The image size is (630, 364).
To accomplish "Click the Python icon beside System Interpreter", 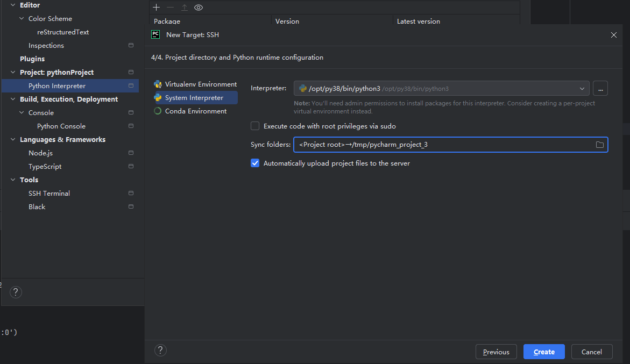I will (x=158, y=98).
